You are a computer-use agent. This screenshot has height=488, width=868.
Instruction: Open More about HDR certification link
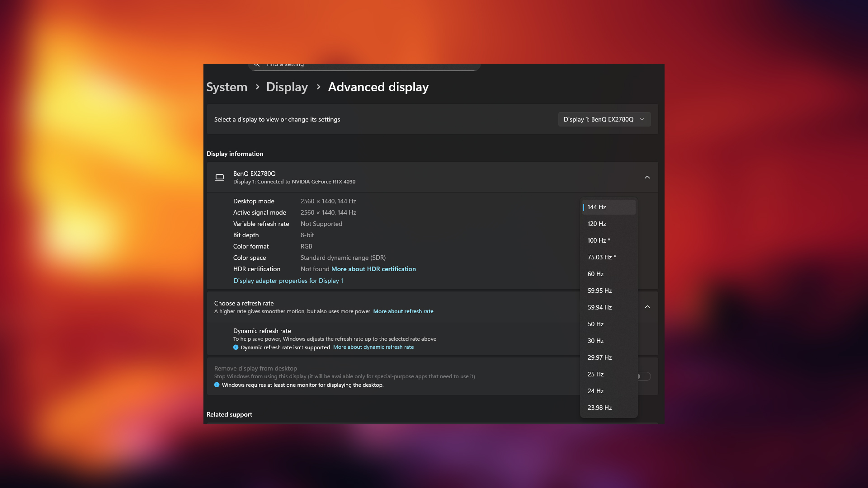coord(373,269)
